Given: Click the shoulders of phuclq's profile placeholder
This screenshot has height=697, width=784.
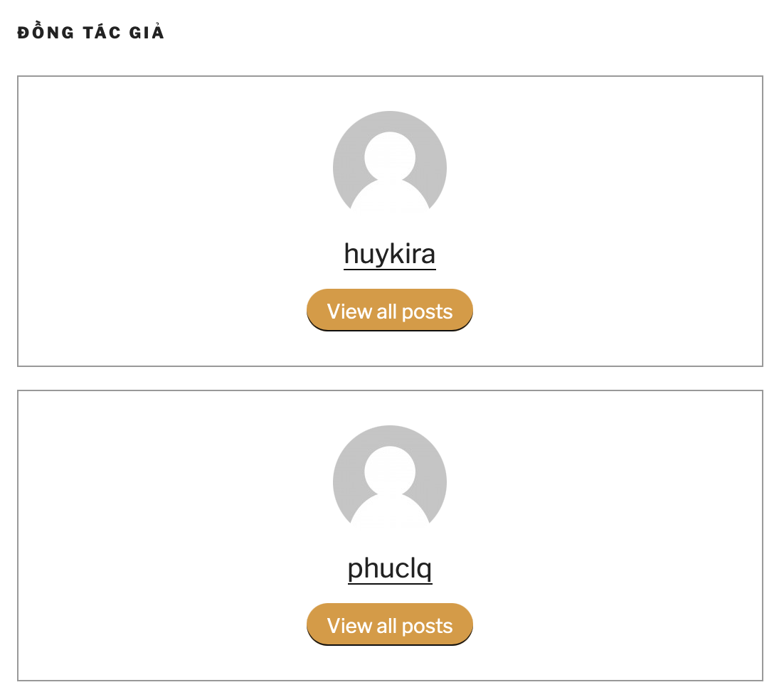Looking at the screenshot, I should tap(389, 512).
